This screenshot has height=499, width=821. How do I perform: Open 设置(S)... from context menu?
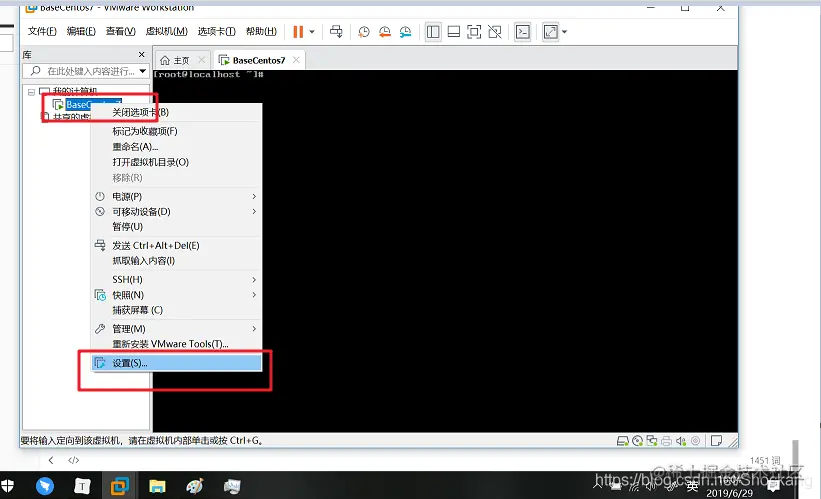click(176, 363)
